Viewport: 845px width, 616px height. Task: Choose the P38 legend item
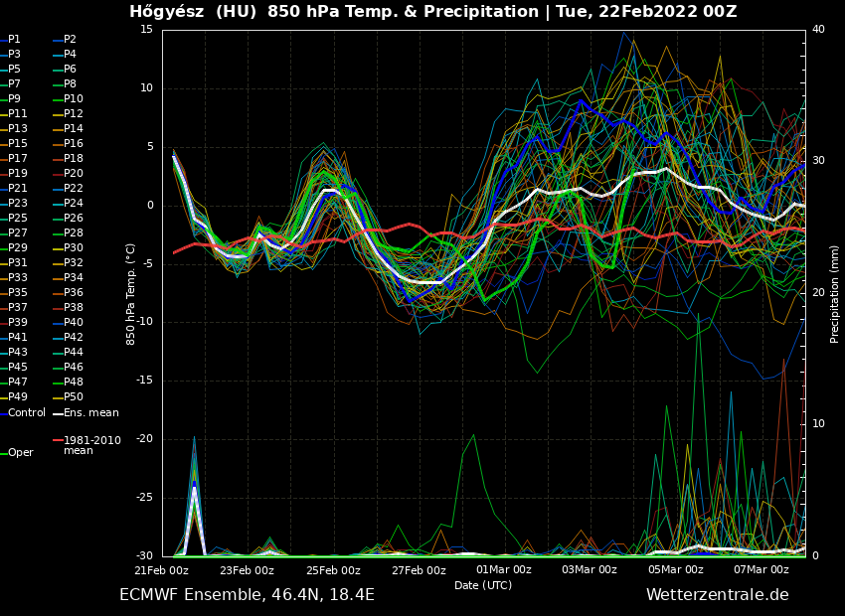point(74,308)
